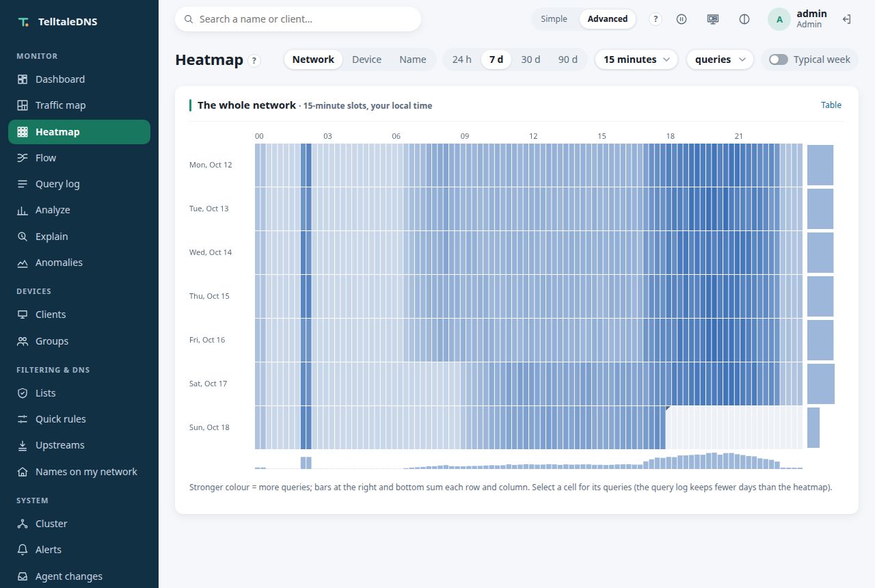The width and height of the screenshot is (875, 588).
Task: Open the queries metric dropdown
Action: pyautogui.click(x=720, y=59)
